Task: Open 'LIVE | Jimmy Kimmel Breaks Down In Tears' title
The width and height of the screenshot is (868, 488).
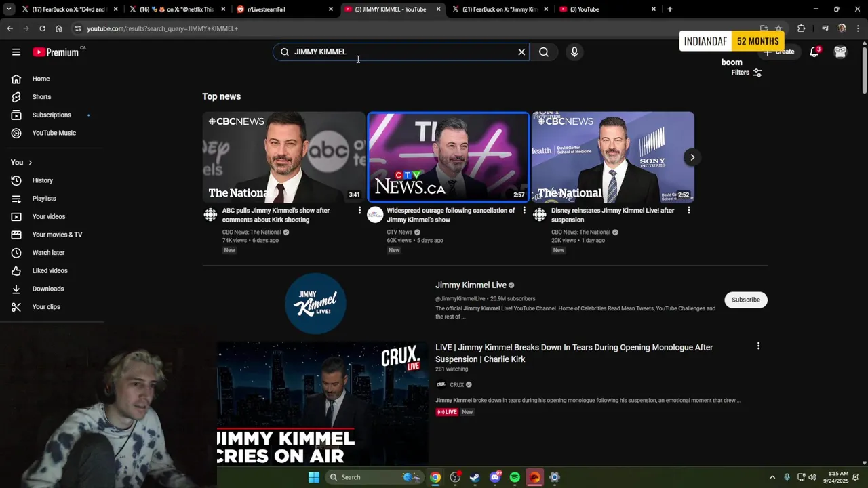Action: tap(574, 353)
